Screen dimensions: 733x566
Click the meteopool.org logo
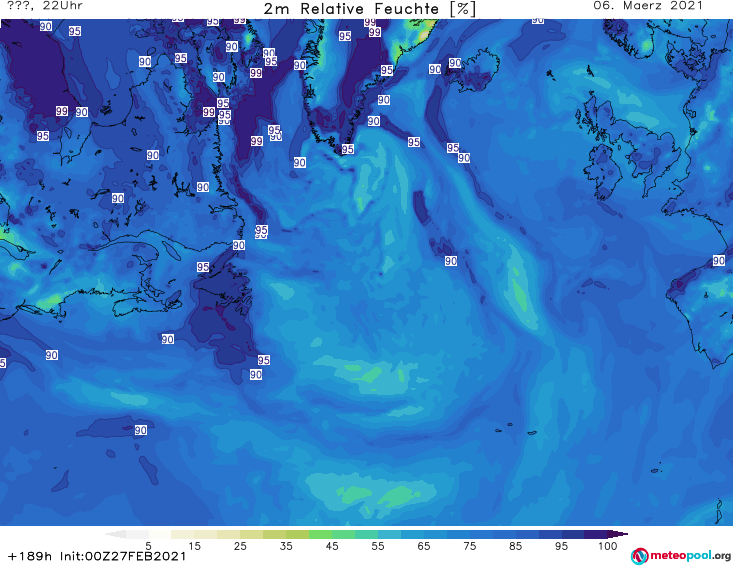pos(680,556)
